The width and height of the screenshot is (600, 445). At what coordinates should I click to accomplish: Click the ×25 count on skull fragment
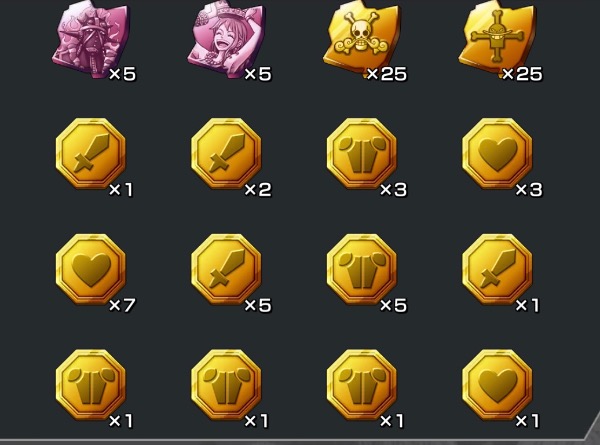pos(386,74)
